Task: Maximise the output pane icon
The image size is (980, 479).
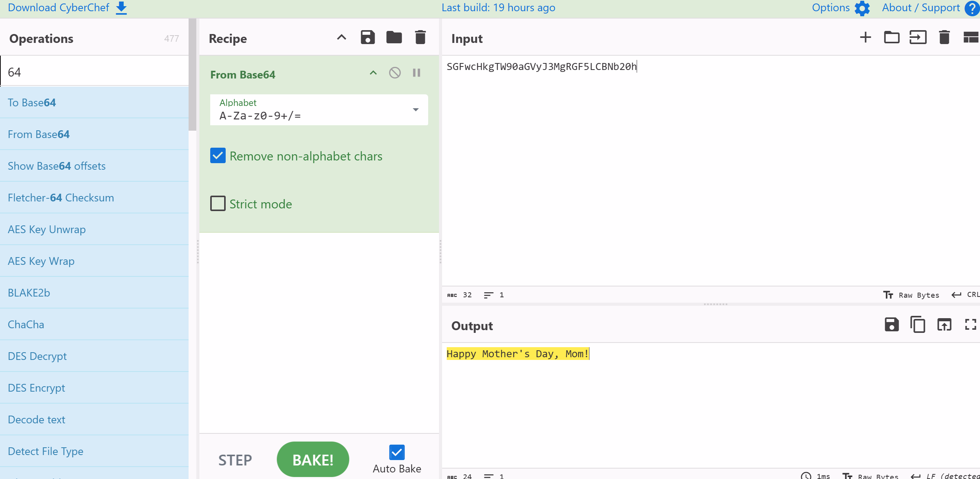Action: pyautogui.click(x=971, y=325)
